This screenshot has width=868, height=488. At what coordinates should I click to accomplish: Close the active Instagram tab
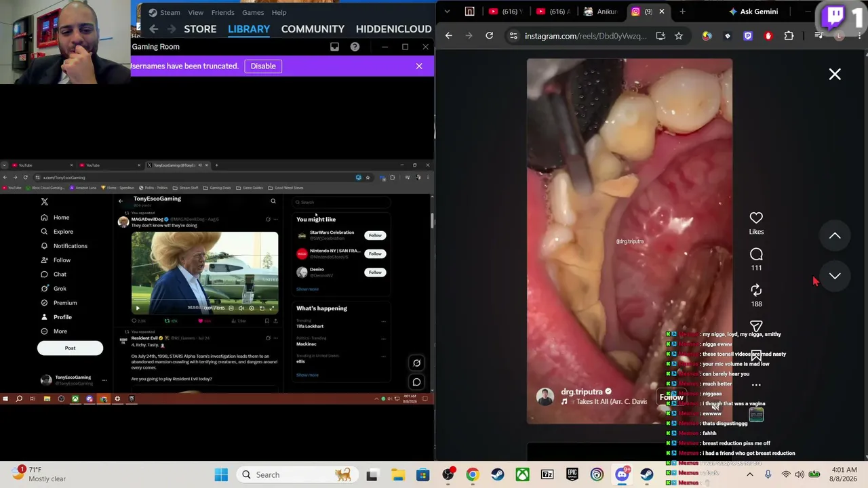tap(662, 12)
